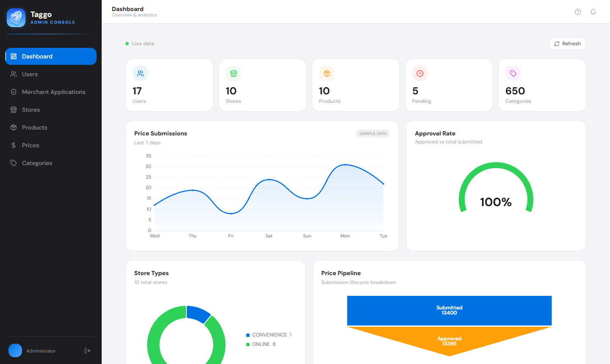Viewport: 610px width, 364px height.
Task: Click the Price Pipeline heading
Action: pos(341,273)
